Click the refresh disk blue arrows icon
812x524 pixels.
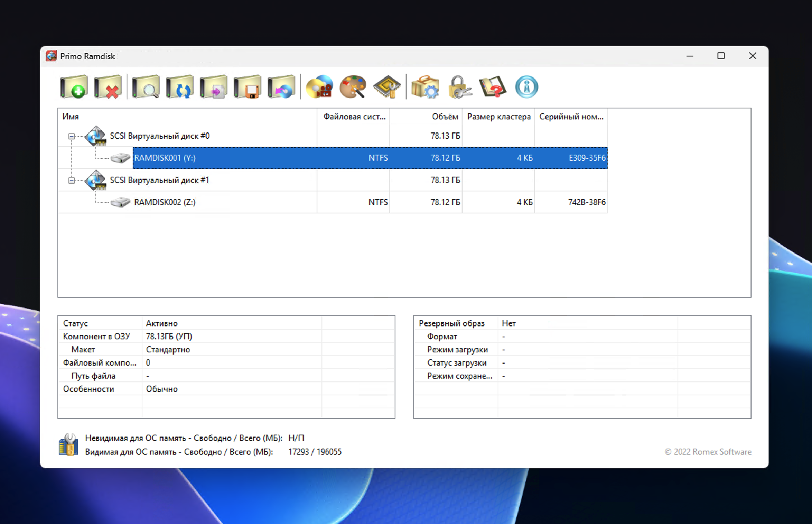pos(179,87)
